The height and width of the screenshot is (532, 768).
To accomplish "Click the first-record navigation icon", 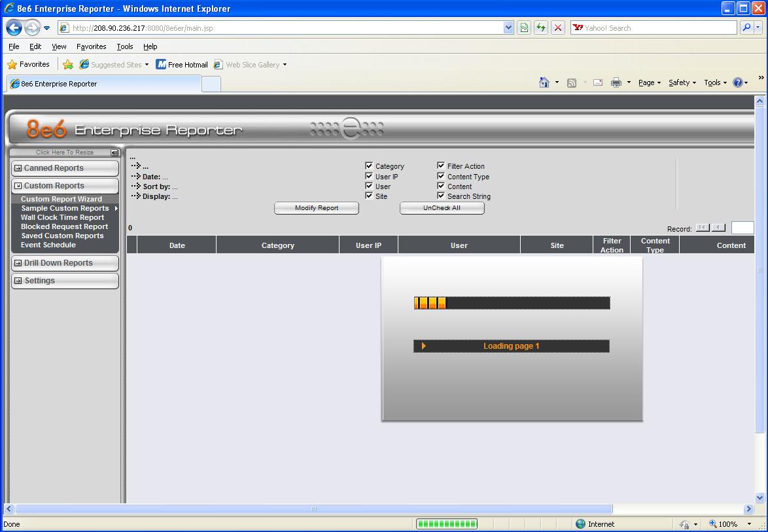I will click(x=703, y=228).
